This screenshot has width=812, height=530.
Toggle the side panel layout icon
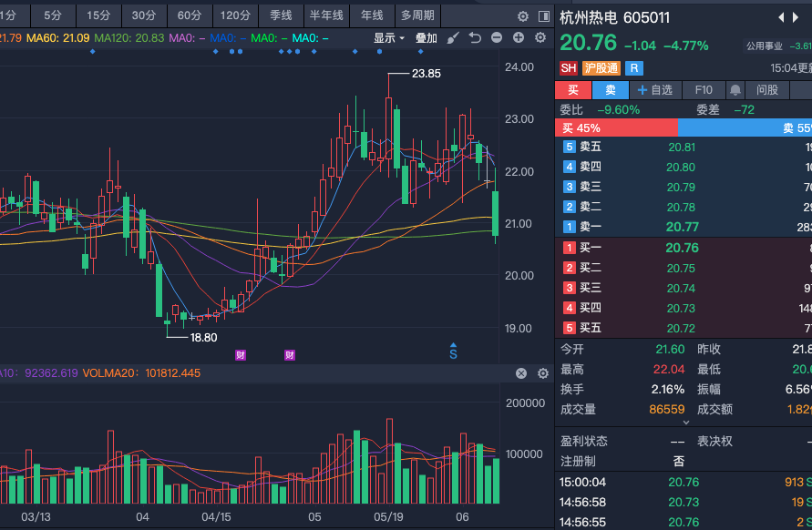[x=544, y=16]
